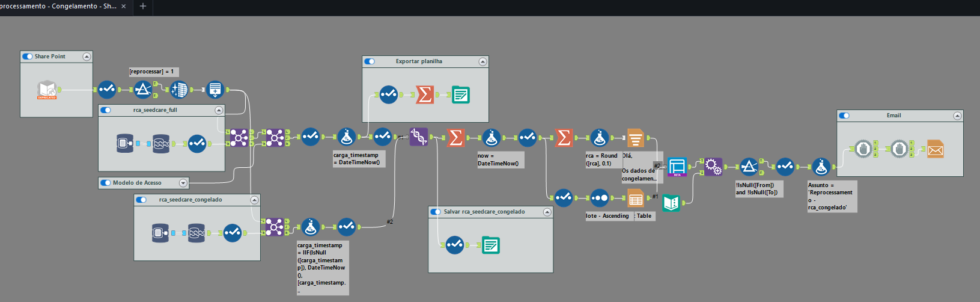
Task: Select the Data Cleansing tool after reprocessar filter
Action: (179, 90)
